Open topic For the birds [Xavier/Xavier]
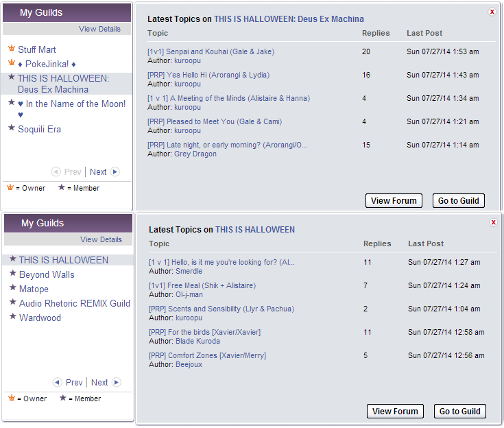Image resolution: width=504 pixels, height=428 pixels. coord(205,332)
